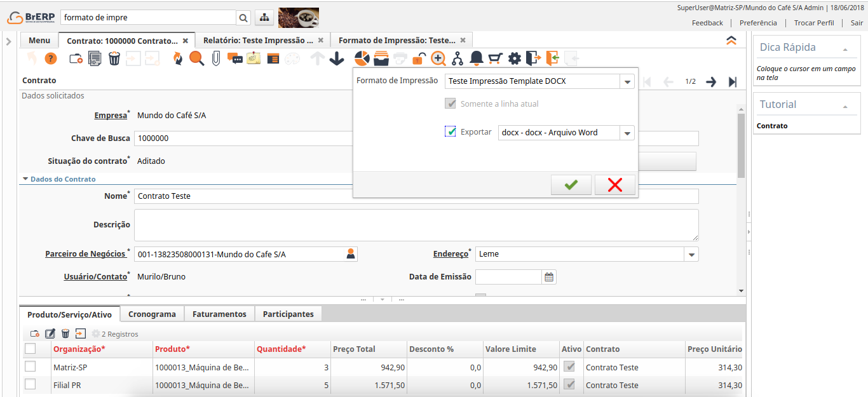Tick the checkbox for the Matriz-SP row
This screenshot has width=868, height=397.
(x=30, y=367)
